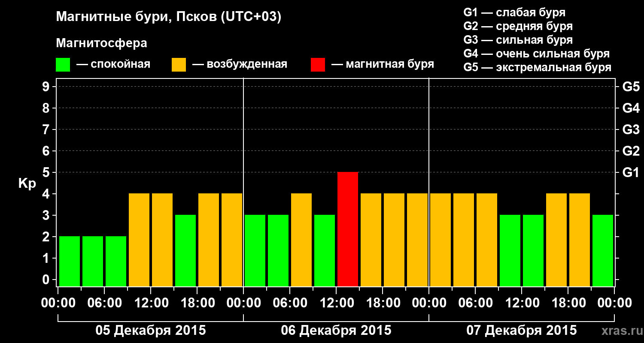The width and height of the screenshot is (644, 343).
Task: Select 07 Декабря 21:00–00:00 green bar
Action: coord(603,250)
